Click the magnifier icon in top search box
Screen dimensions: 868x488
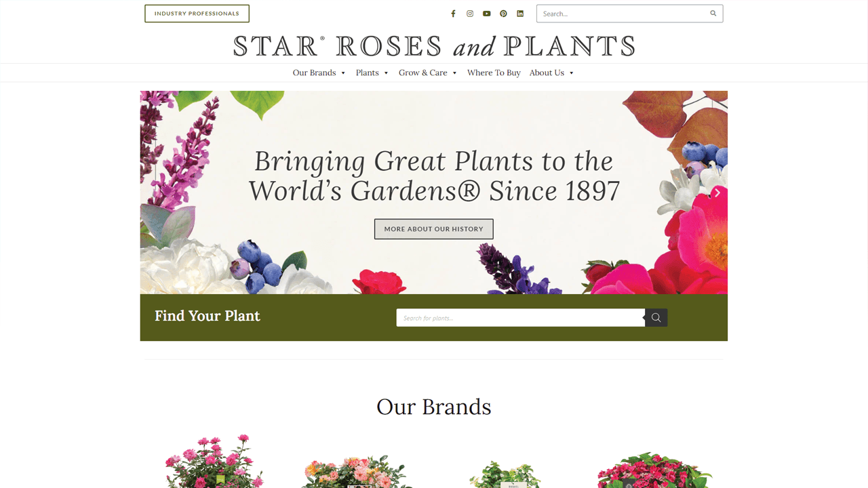713,14
